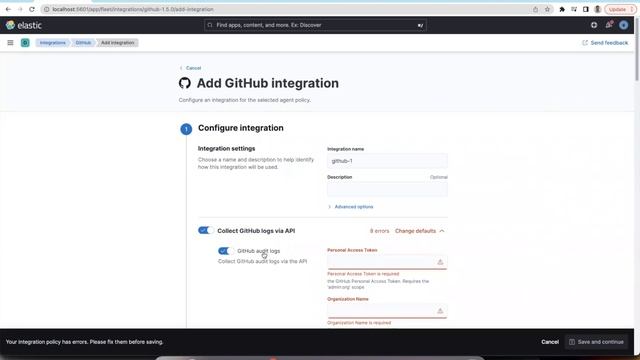Click the browser profile avatar
Image resolution: width=640 pixels, height=360 pixels.
tap(598, 9)
